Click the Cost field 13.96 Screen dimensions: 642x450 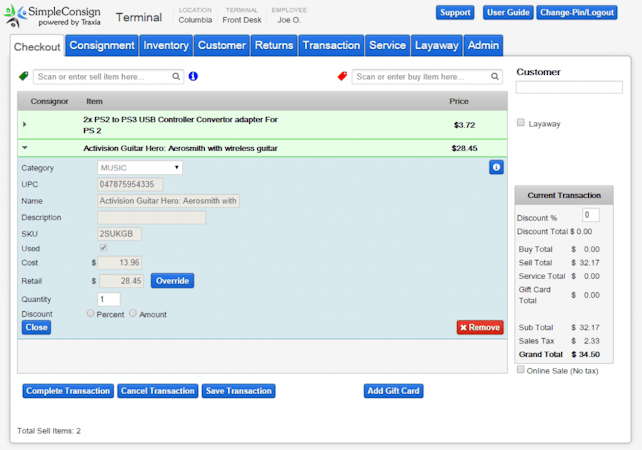120,262
